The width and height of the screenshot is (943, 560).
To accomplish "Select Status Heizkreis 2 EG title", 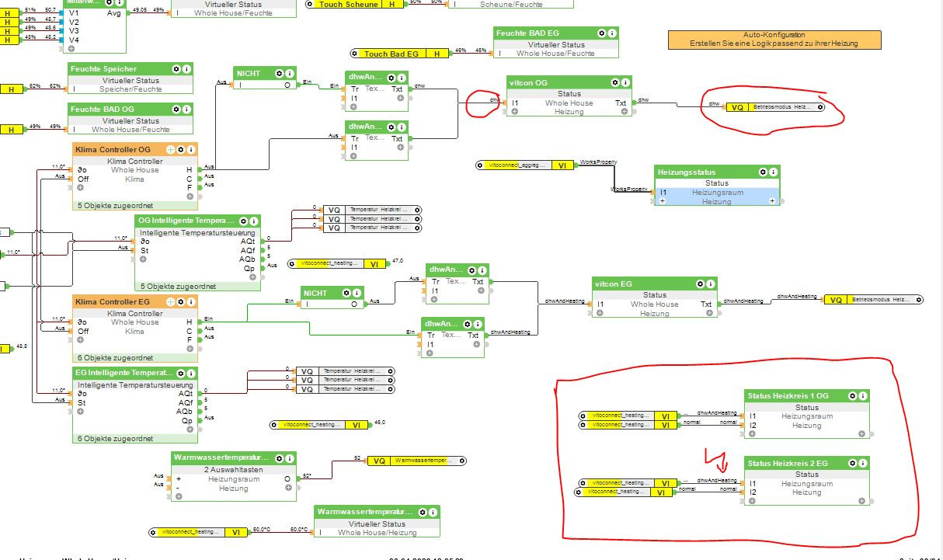I will coord(788,463).
